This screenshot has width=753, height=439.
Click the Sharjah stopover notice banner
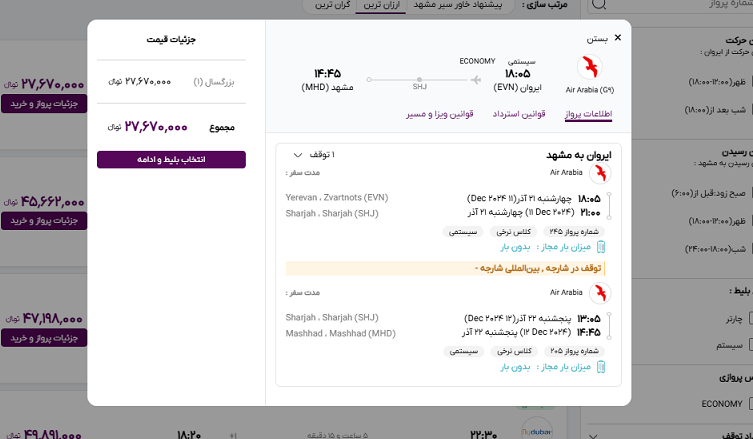coord(445,268)
